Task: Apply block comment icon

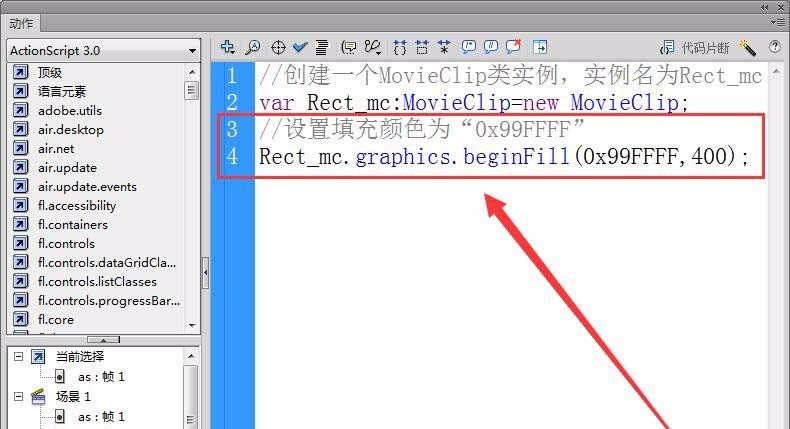Action: 469,47
